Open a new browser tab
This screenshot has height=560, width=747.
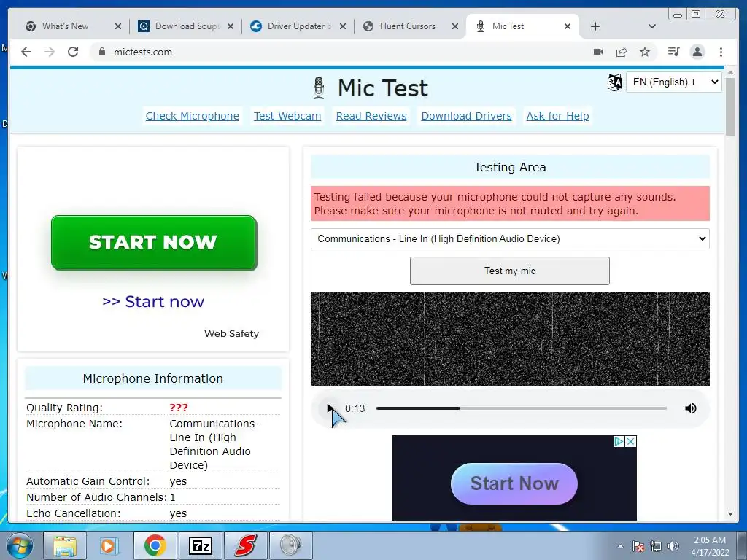point(595,26)
